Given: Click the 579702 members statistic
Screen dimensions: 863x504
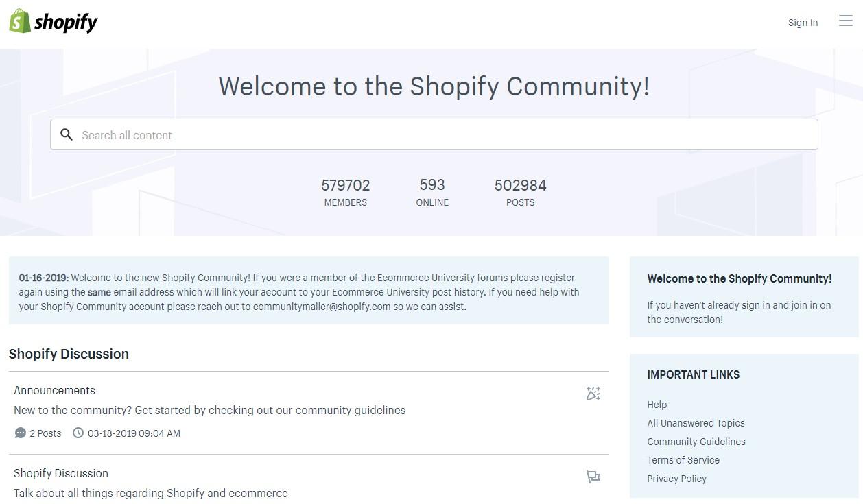Looking at the screenshot, I should tap(345, 186).
